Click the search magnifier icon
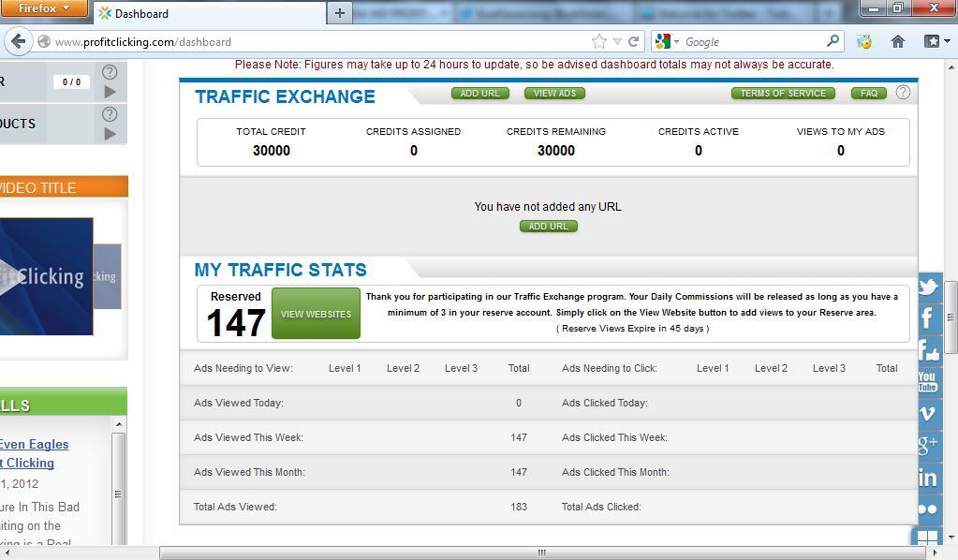The height and width of the screenshot is (560, 958). [x=833, y=41]
